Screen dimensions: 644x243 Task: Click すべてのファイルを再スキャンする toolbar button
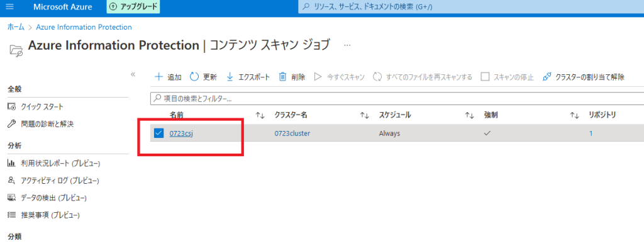tap(423, 77)
